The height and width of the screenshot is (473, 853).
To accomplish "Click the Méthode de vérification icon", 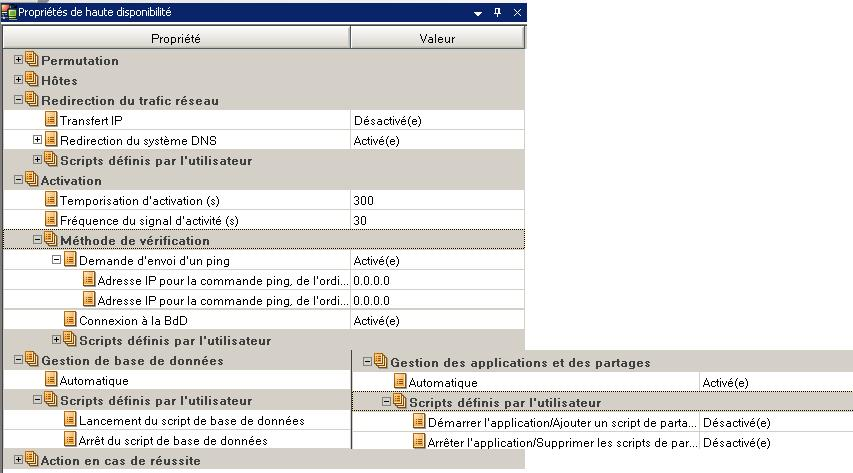I will (51, 239).
